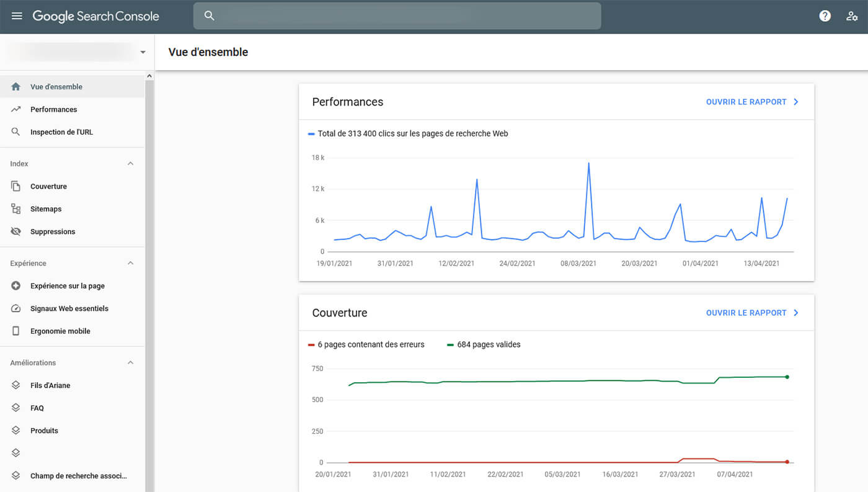Click '6 pages contenant des erreurs' text
868x492 pixels.
click(x=371, y=344)
